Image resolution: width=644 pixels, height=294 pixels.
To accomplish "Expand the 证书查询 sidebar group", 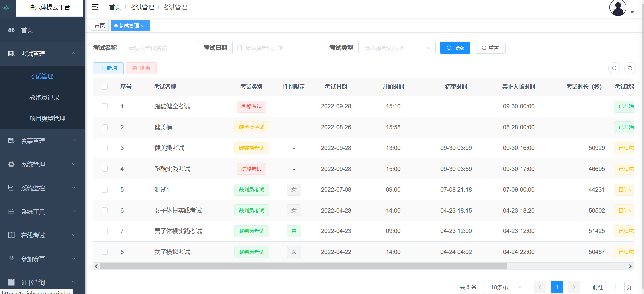I will pos(74,282).
